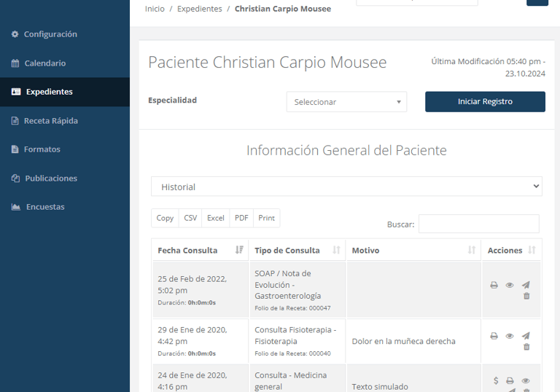The width and height of the screenshot is (560, 392).
Task: Select Expedientes in the sidebar
Action: 65,92
